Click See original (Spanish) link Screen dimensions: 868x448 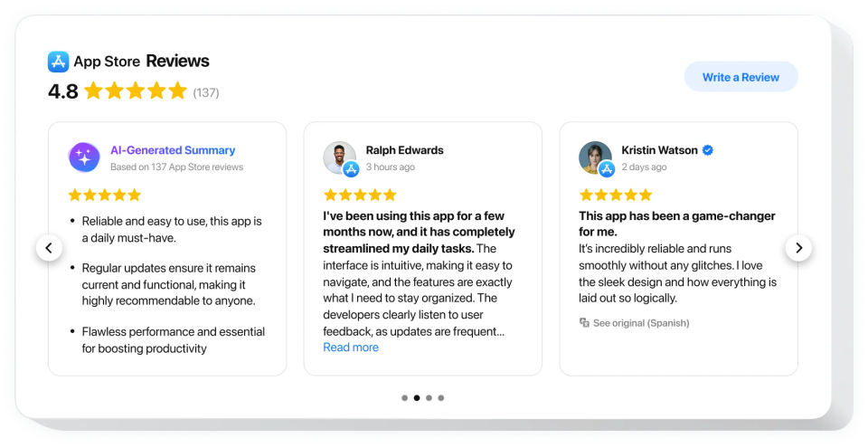(641, 323)
